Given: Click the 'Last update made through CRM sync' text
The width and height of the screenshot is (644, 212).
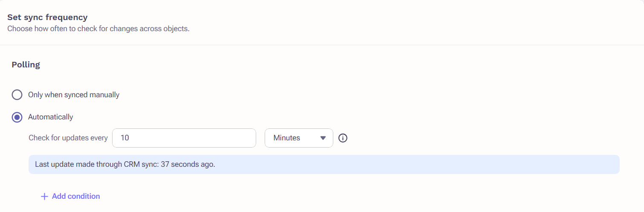Looking at the screenshot, I should pos(97,164).
